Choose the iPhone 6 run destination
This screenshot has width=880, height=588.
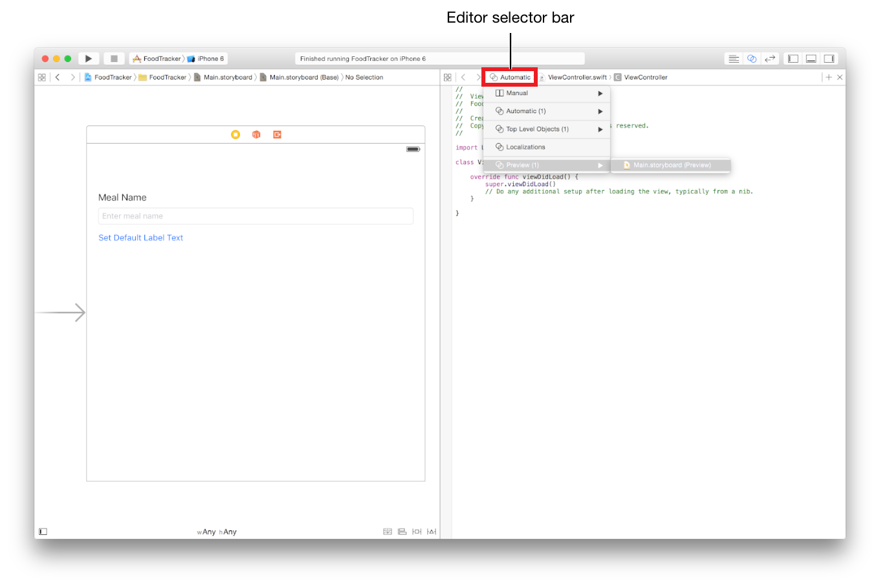pos(206,59)
